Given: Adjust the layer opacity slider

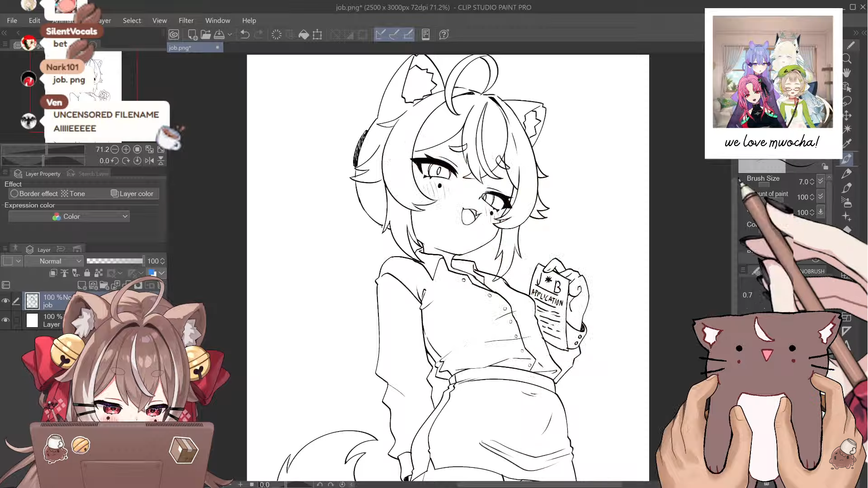Looking at the screenshot, I should point(115,261).
